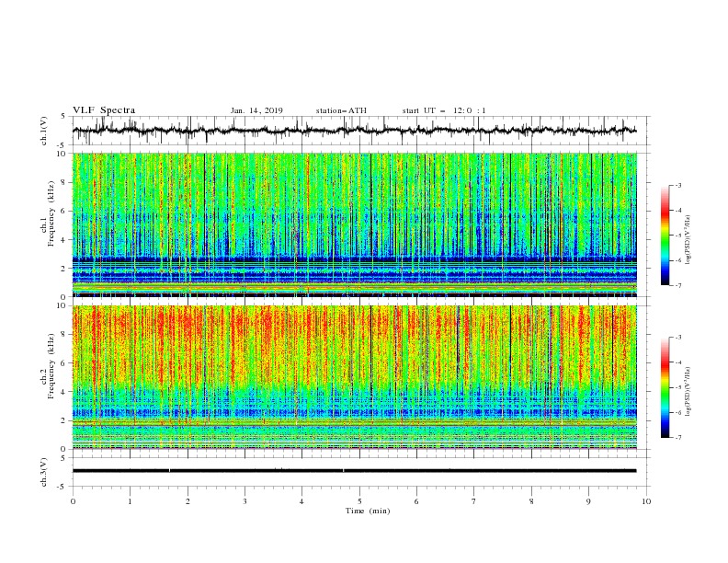The width and height of the screenshot is (728, 563).
Task: Click the ch.1 spectrogram panel
Action: [x=355, y=224]
